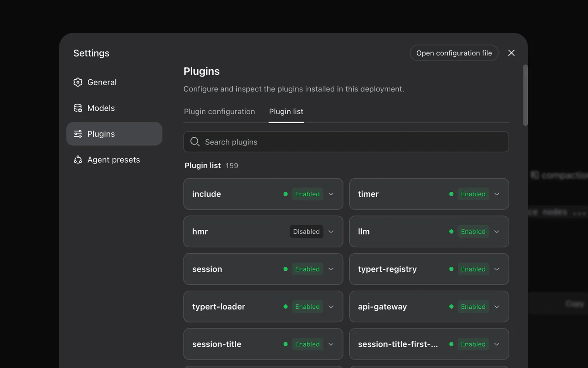Click the session-title-first-... plugin name
Viewport: 588px width, 368px height.
(398, 344)
